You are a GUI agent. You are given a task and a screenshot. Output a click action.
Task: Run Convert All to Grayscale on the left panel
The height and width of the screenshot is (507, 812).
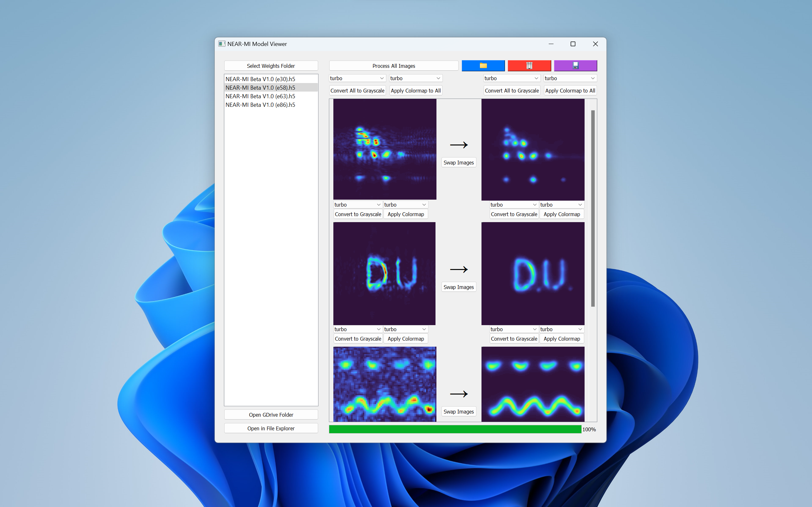(x=357, y=90)
